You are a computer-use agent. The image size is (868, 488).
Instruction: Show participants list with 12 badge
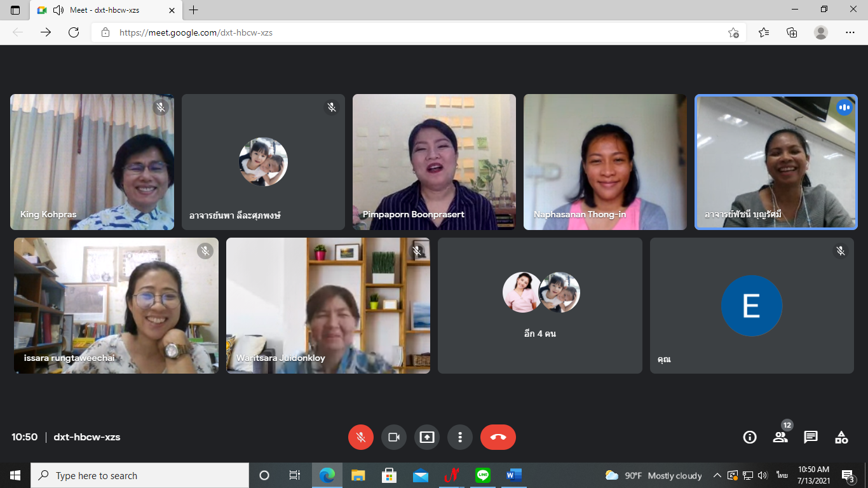(x=780, y=437)
